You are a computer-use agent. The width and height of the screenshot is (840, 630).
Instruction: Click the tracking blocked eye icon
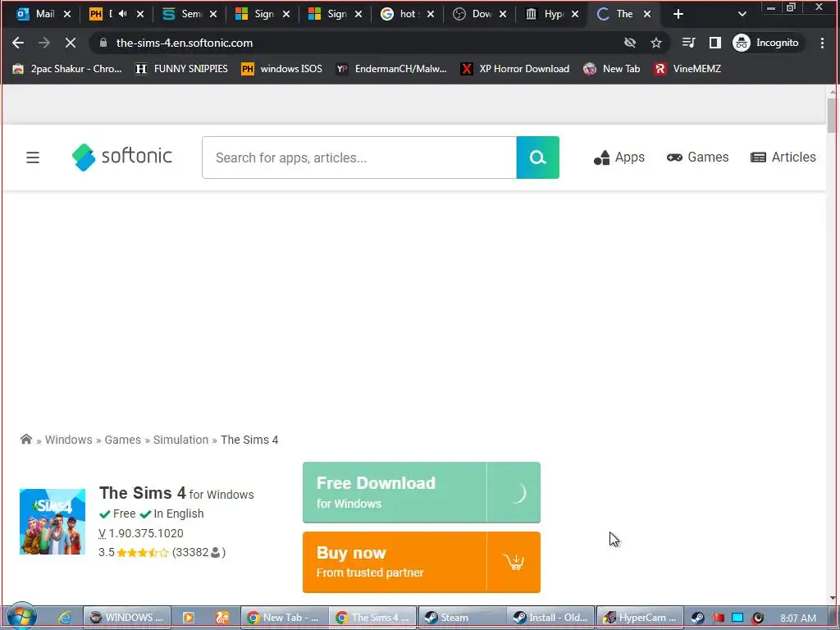point(630,43)
